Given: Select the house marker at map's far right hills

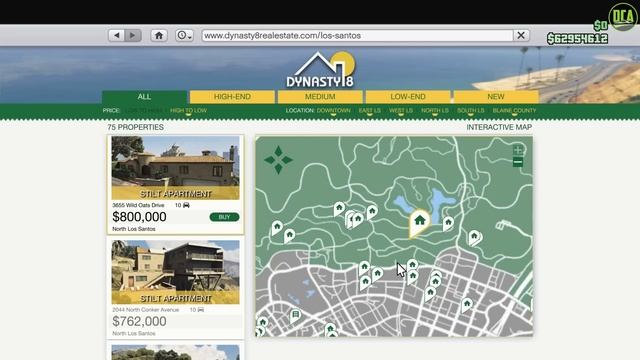Looking at the screenshot, I should [x=474, y=237].
